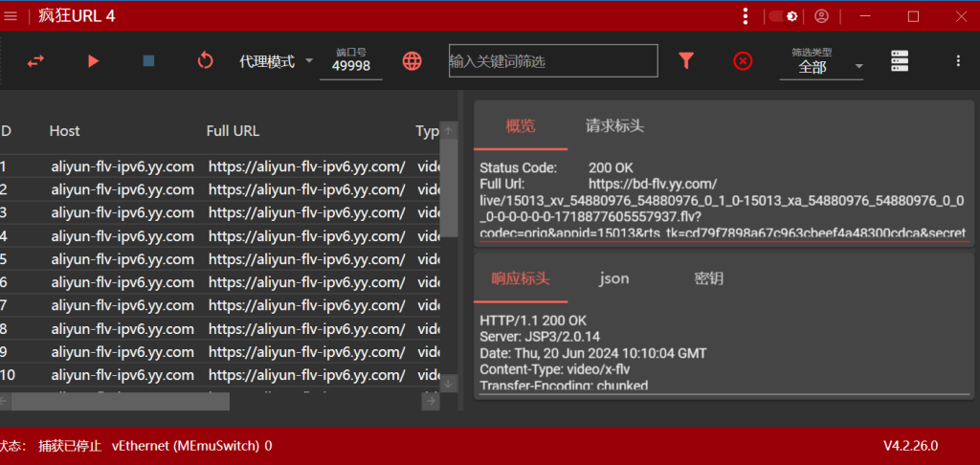This screenshot has height=465, width=980.
Task: Select row 6 in the URL list
Action: click(x=220, y=282)
